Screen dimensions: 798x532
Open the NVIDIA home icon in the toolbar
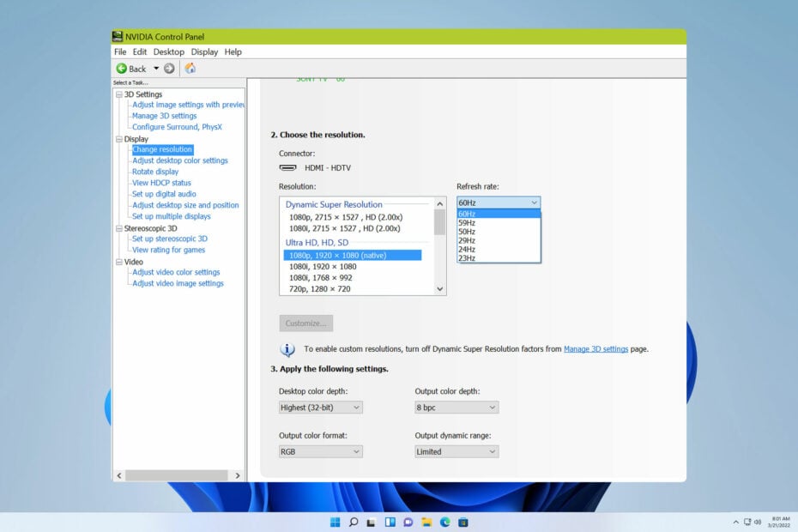point(190,68)
